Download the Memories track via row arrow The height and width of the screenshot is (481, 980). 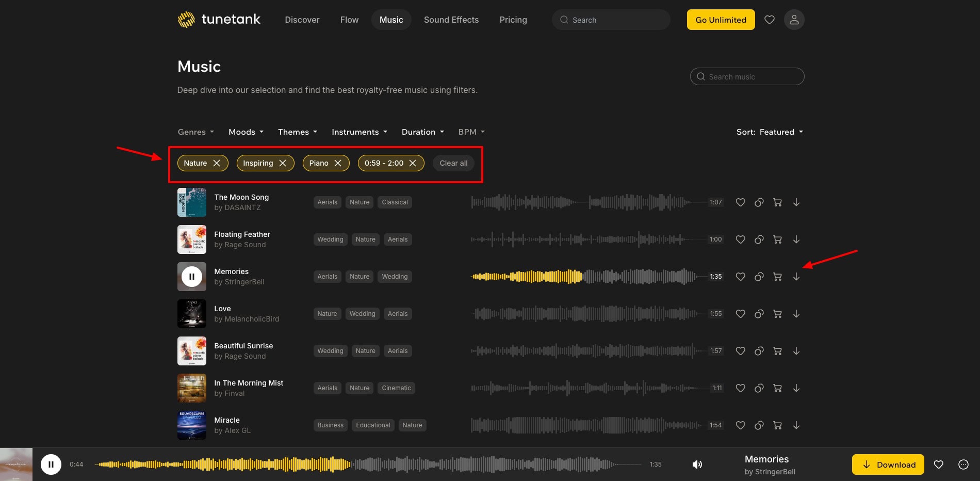click(796, 277)
